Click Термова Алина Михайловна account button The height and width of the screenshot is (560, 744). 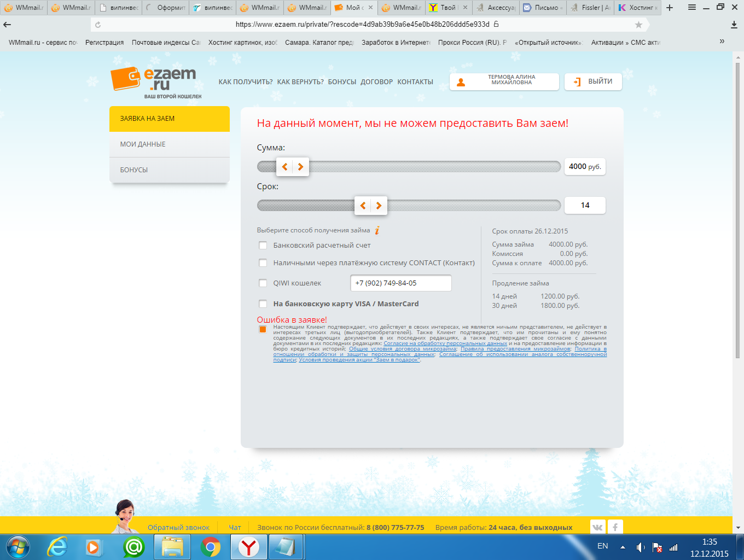[x=504, y=81]
